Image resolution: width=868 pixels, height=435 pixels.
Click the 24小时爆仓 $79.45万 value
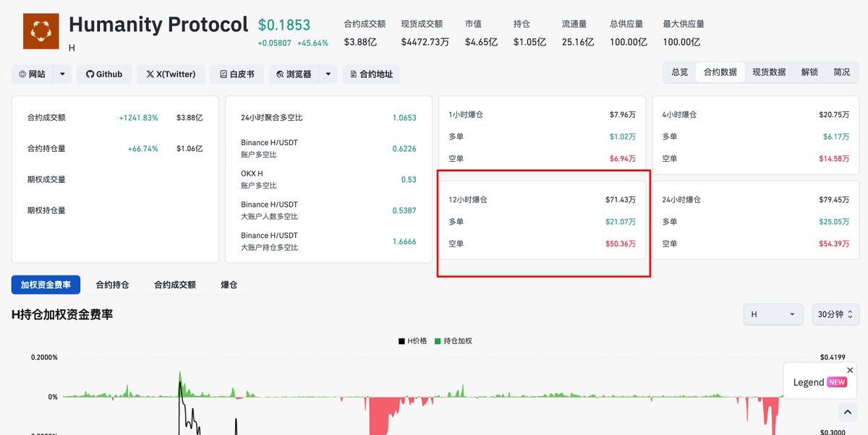pyautogui.click(x=833, y=199)
